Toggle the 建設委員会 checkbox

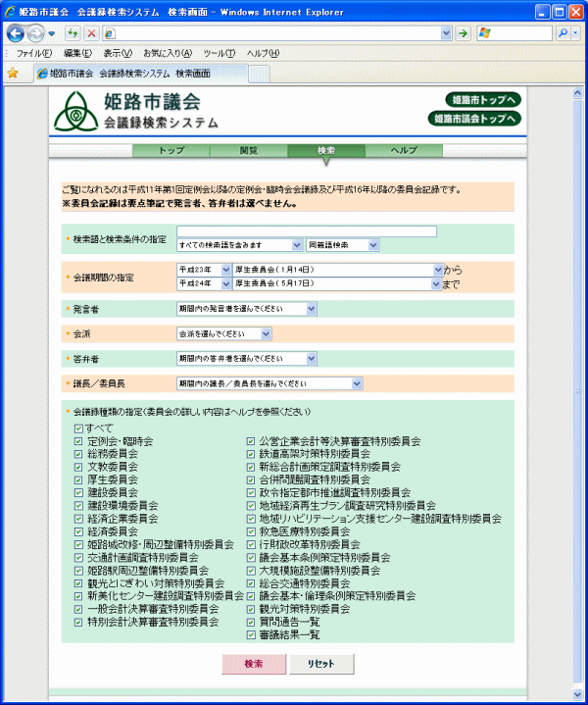(78, 493)
